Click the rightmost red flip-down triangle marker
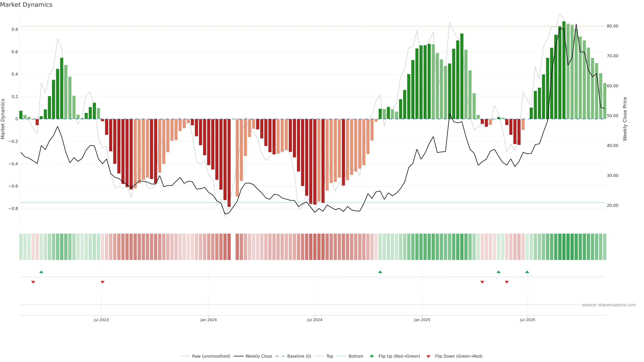Image resolution: width=644 pixels, height=362 pixels. [507, 282]
